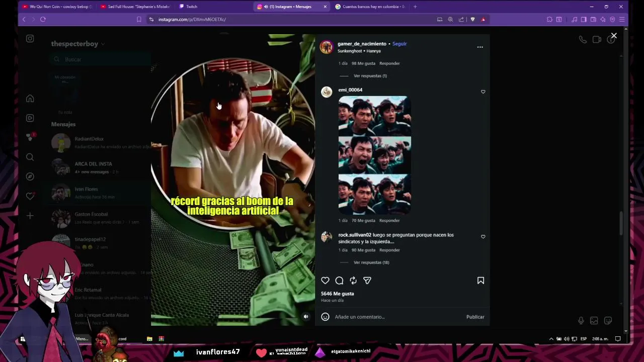Viewport: 644px width, 362px height.
Task: Open gamer_de_nacimiento profile name
Action: point(362,44)
